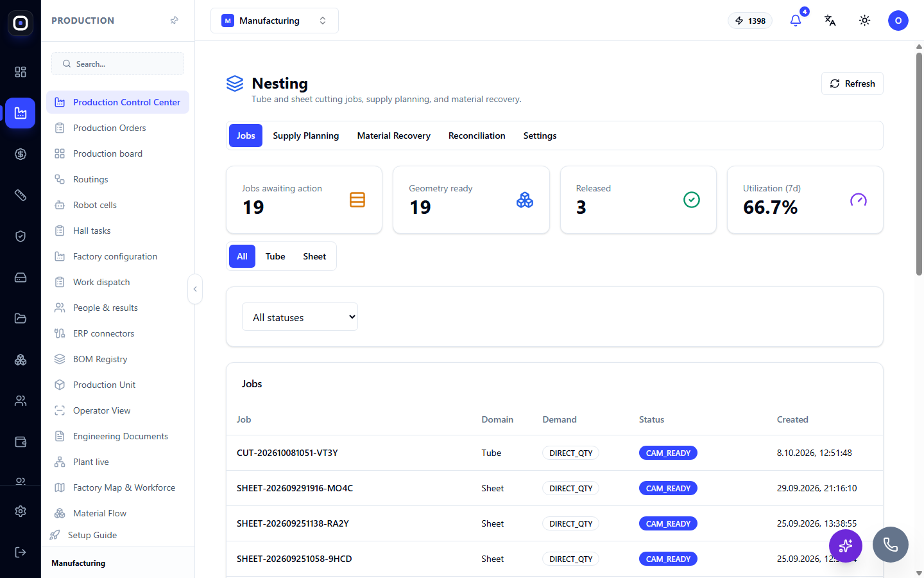Open the Reconciliation tab
924x578 pixels.
tap(477, 136)
